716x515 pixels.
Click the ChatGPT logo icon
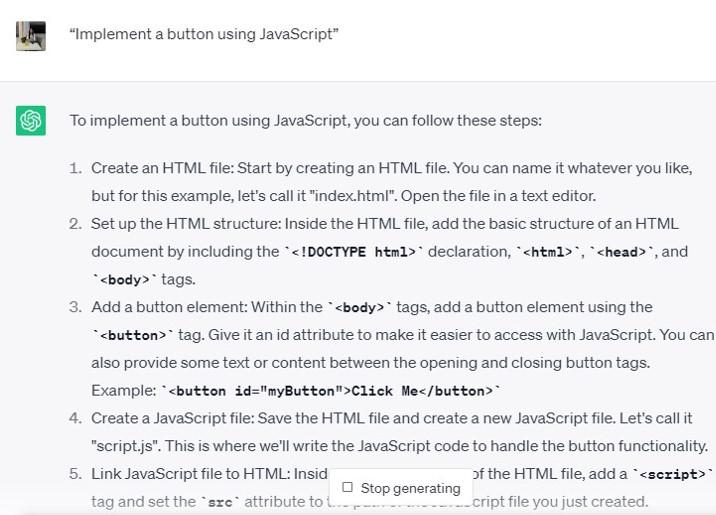31,120
